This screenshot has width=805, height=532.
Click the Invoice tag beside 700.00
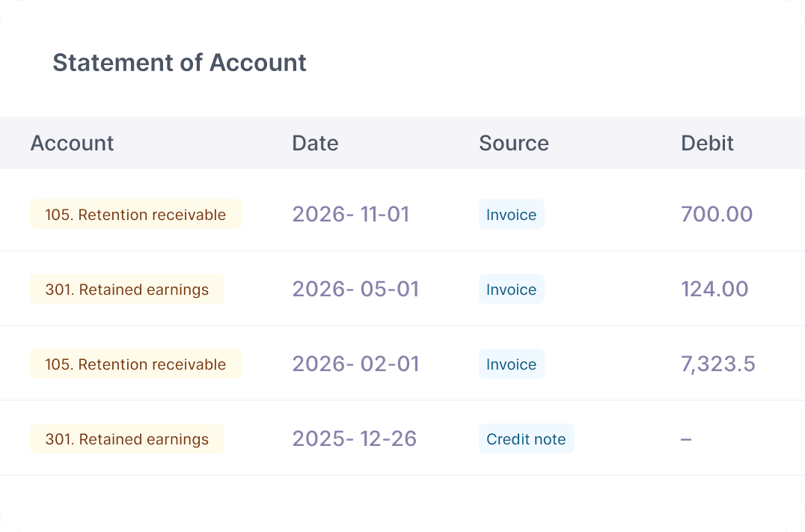click(511, 215)
